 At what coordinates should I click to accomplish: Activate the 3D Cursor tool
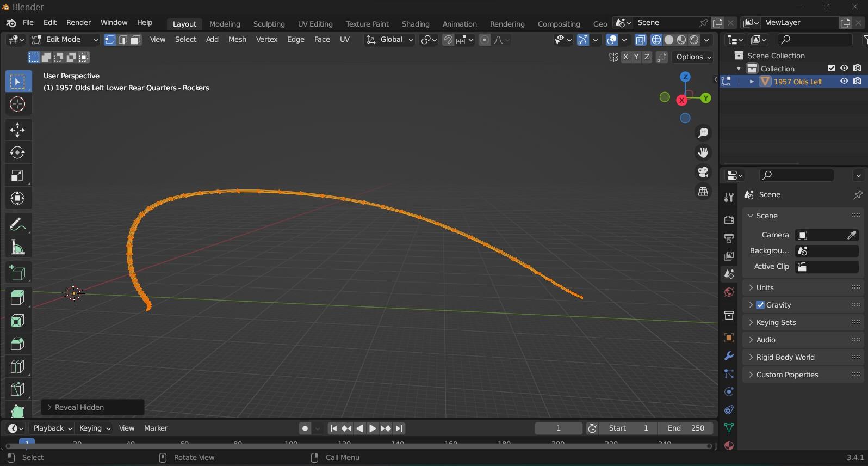pyautogui.click(x=17, y=105)
